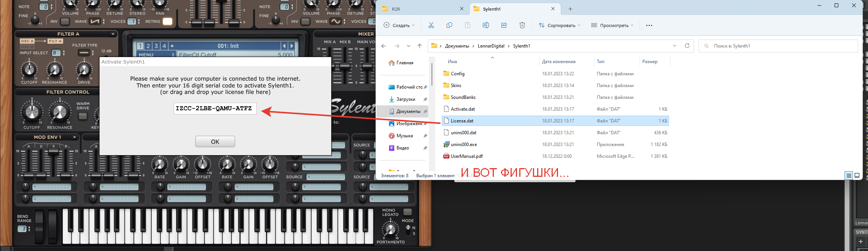Expand the address bar history dropdown
Image resolution: width=868 pixels, height=251 pixels.
(x=675, y=46)
